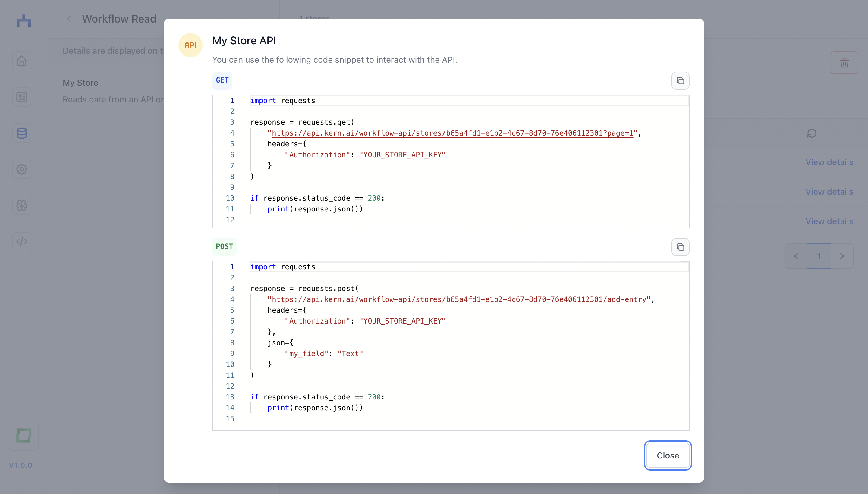Image resolution: width=868 pixels, height=494 pixels.
Task: Copy the POST code snippet
Action: point(680,247)
